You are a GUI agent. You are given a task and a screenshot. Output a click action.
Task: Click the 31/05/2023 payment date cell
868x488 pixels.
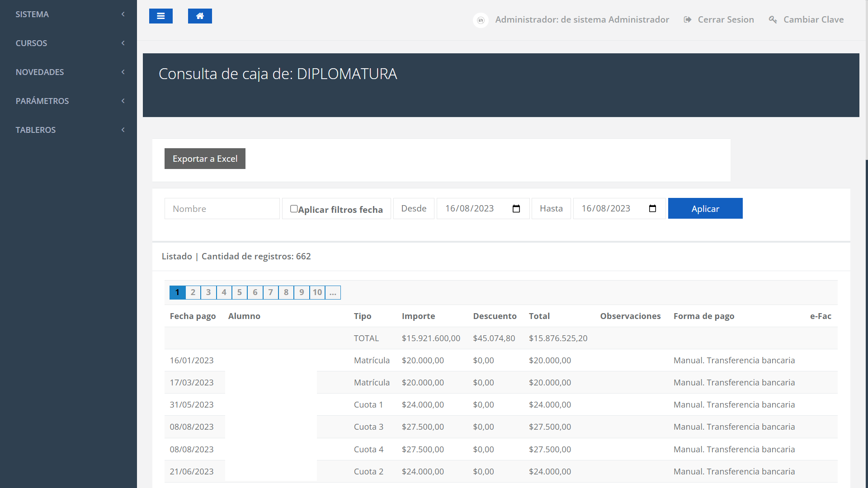pos(192,404)
